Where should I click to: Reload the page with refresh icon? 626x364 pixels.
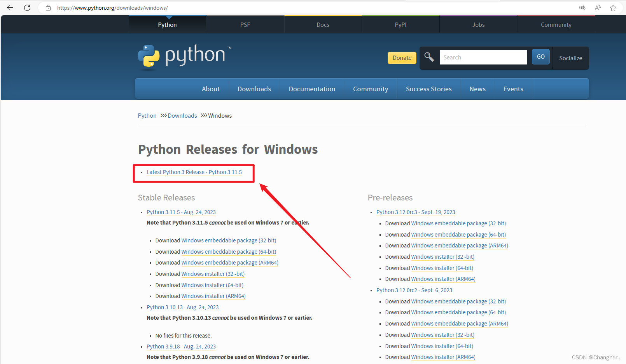27,8
